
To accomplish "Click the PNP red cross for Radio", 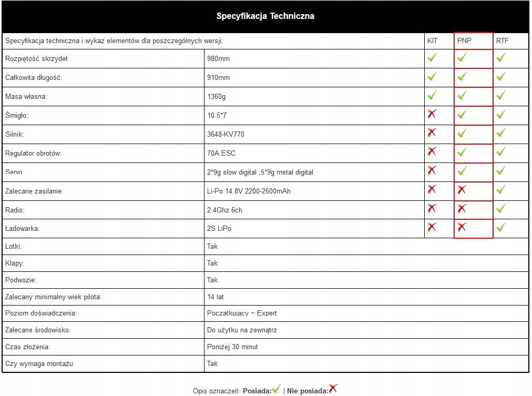I will 462,209.
